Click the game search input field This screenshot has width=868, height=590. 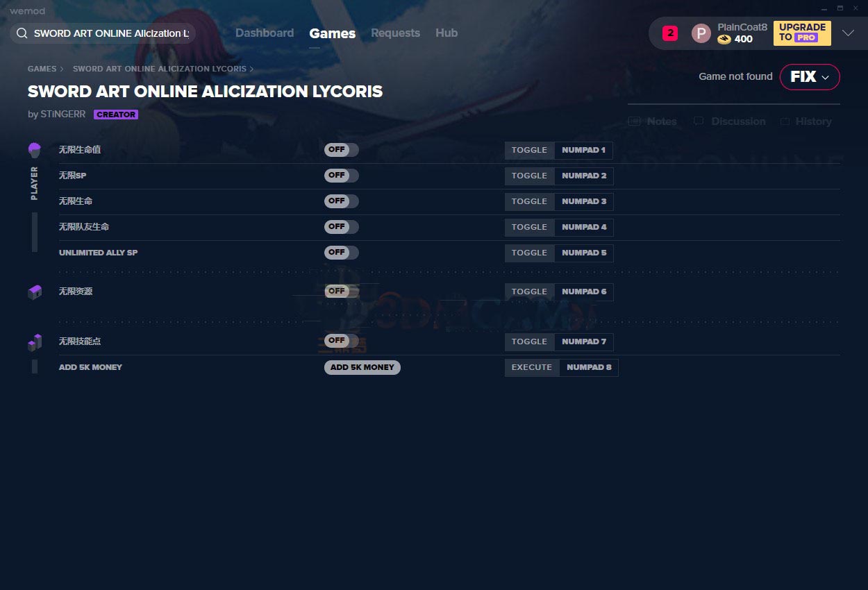(x=103, y=33)
